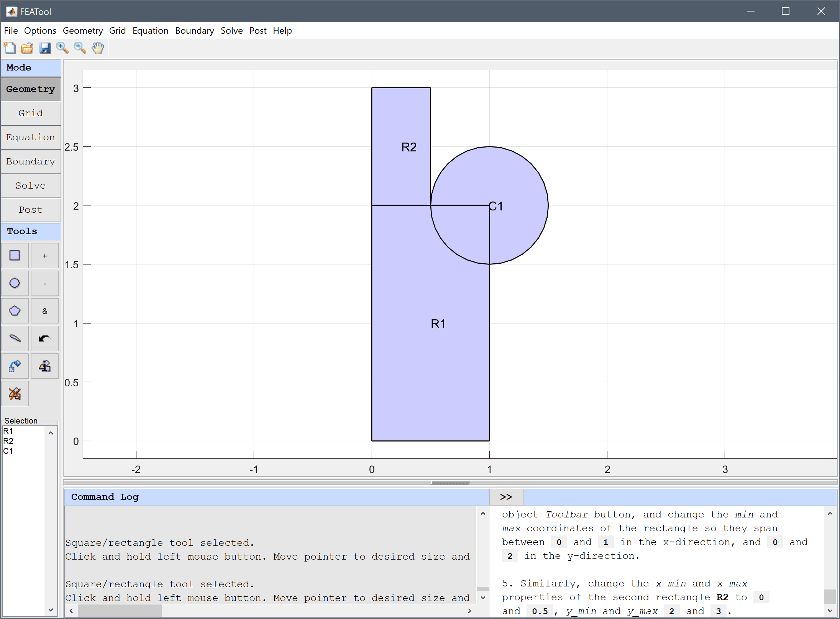Select the Pan hand tool
This screenshot has height=619, width=840.
coord(98,48)
